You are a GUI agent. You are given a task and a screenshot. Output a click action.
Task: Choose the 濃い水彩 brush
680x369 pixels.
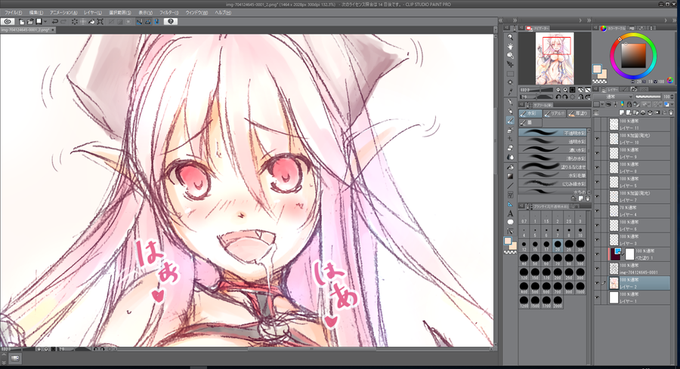553,150
